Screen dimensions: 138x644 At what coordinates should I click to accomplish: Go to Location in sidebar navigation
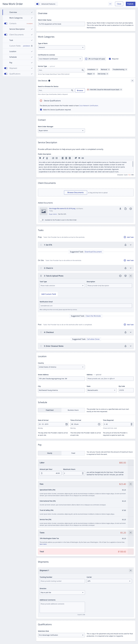click(x=13, y=52)
